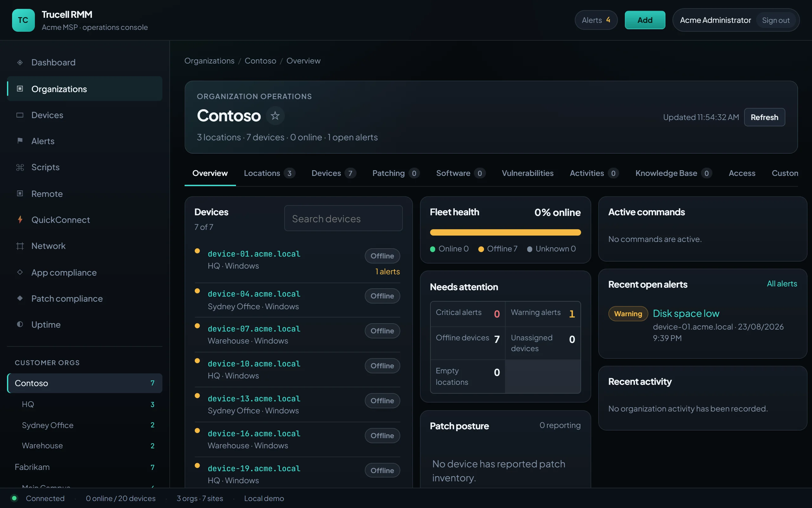Click the Warning alerts cell
The image size is (812, 508).
coord(543,314)
